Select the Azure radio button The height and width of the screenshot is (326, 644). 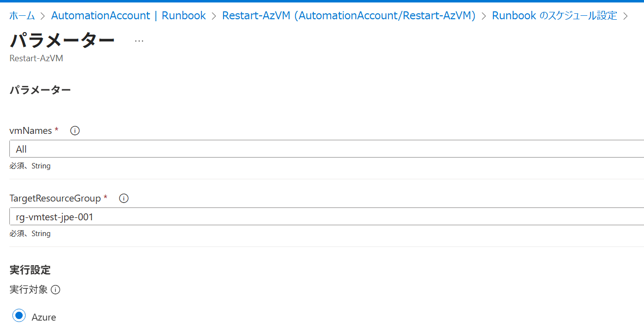(19, 316)
